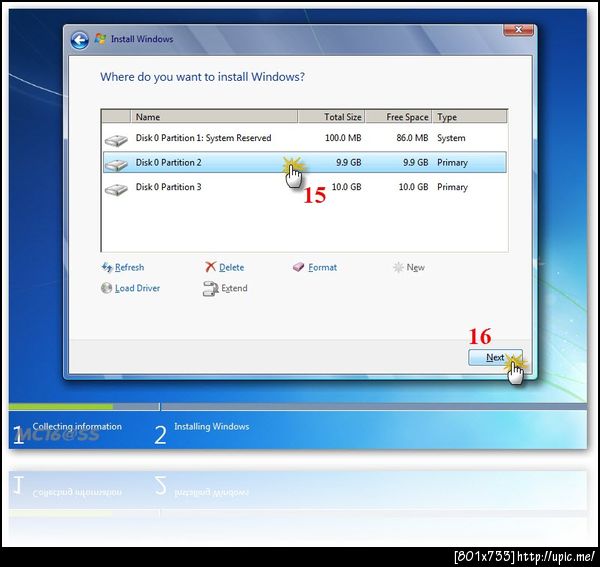Click the red X Delete icon
600x567 pixels.
210,267
